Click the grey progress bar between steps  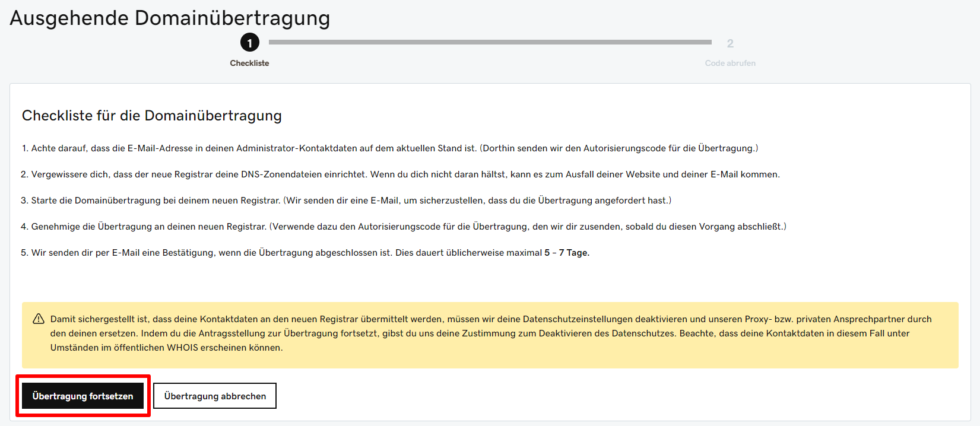click(x=490, y=42)
